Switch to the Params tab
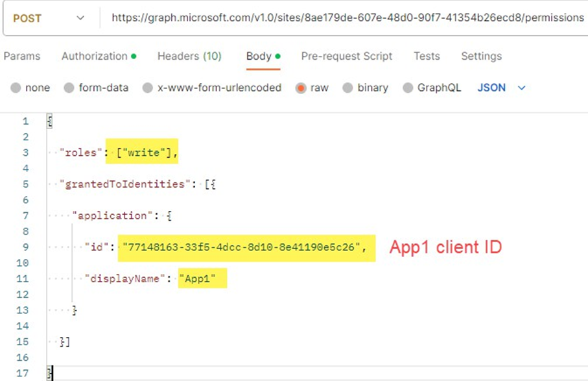588x381 pixels. pyautogui.click(x=23, y=56)
